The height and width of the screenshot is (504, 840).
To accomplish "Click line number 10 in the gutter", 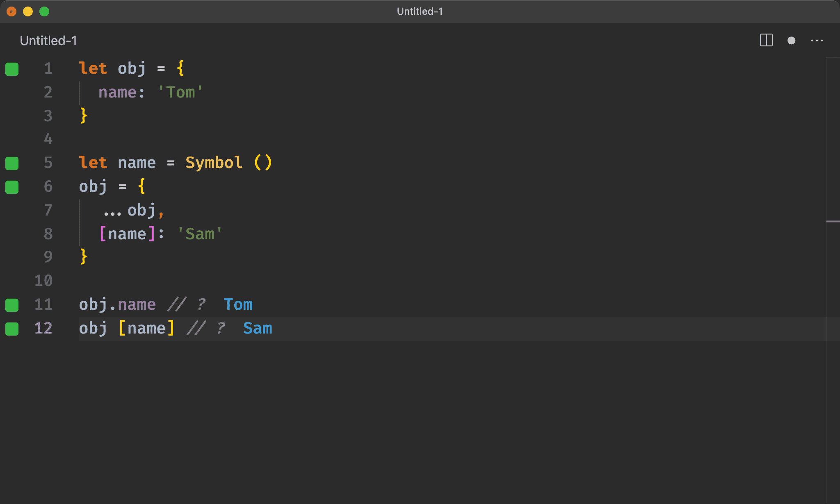I will point(43,281).
